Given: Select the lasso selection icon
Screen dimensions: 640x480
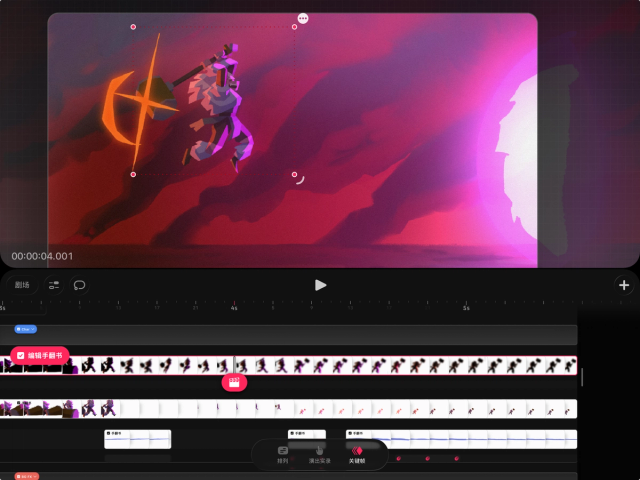Looking at the screenshot, I should [79, 285].
